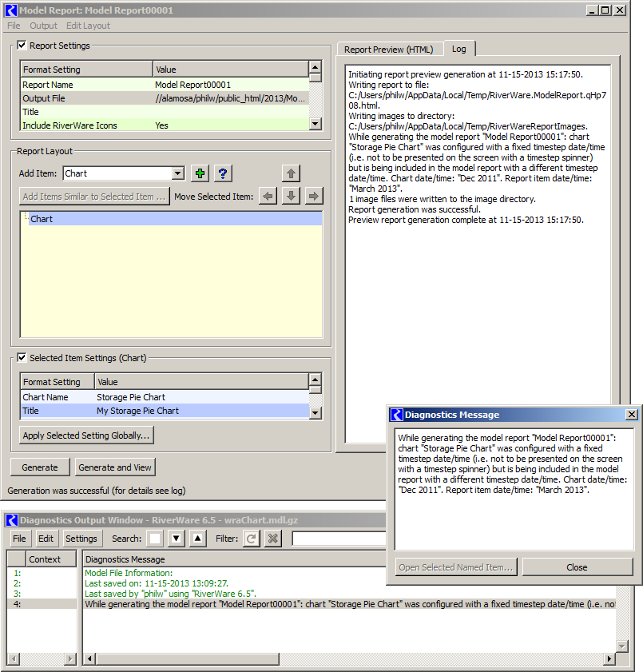Click the up arrow move item button

pyautogui.click(x=291, y=173)
